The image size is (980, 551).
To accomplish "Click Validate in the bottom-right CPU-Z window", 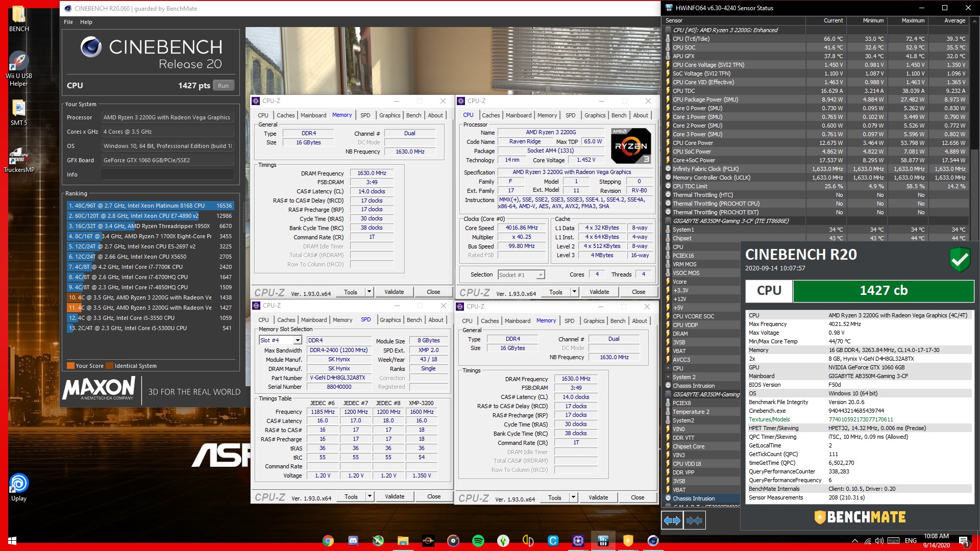I will coord(598,497).
